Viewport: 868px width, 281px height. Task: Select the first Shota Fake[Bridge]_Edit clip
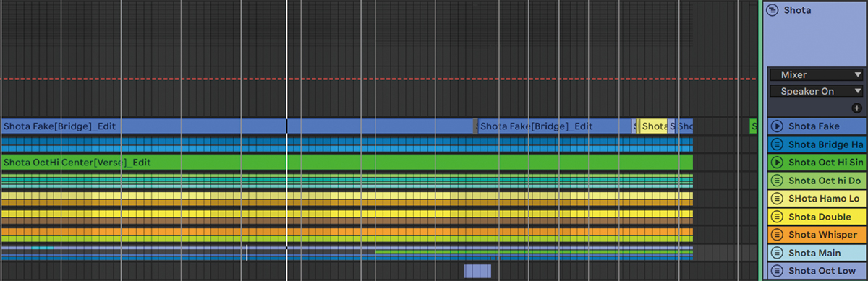point(237,126)
